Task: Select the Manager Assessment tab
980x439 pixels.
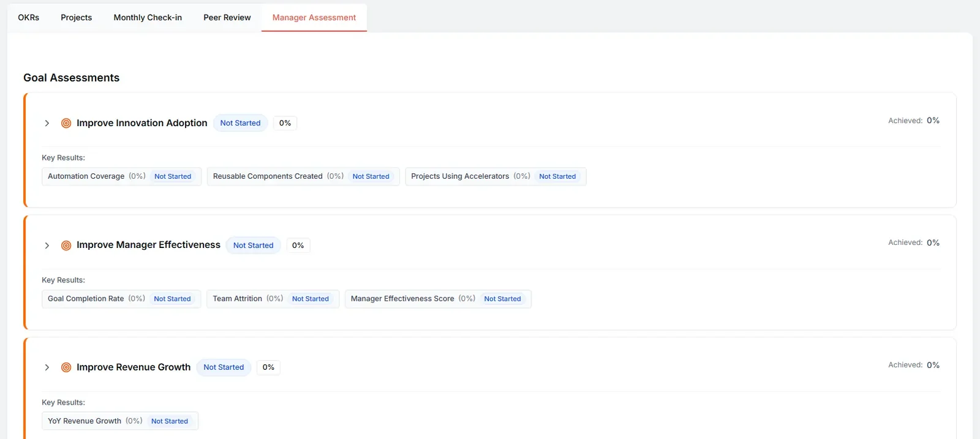Action: click(x=314, y=17)
